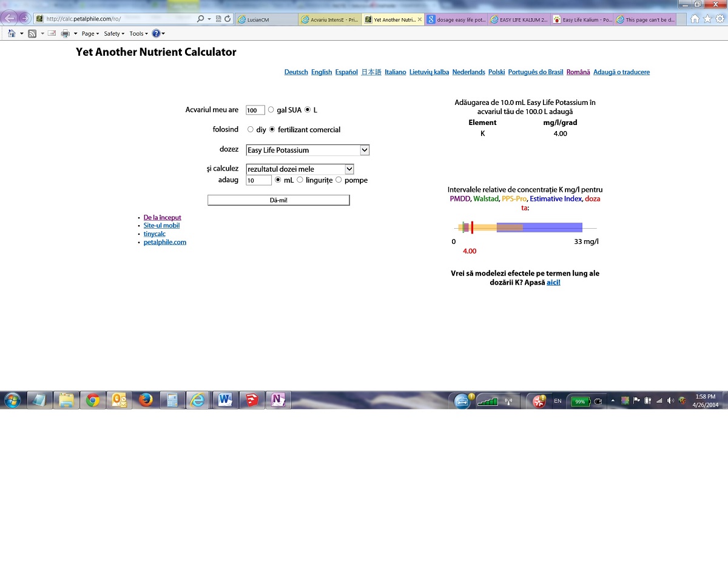Click the browser Back arrow button

(10, 19)
